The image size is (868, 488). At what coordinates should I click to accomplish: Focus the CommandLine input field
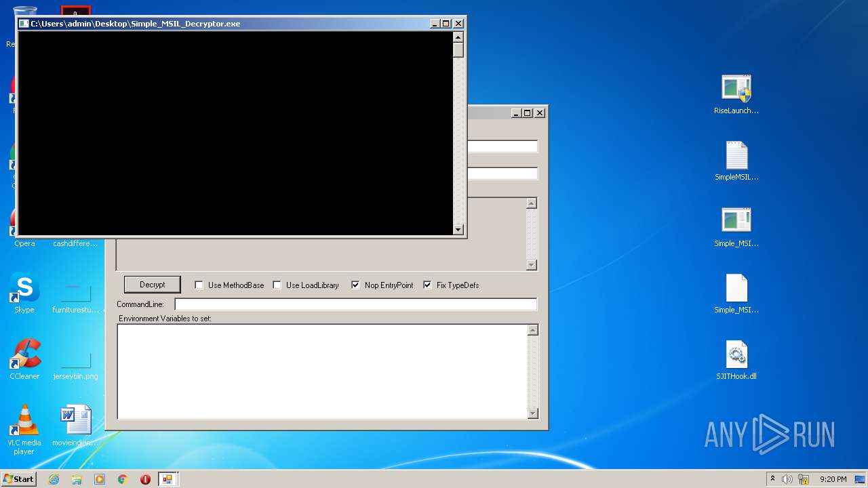pyautogui.click(x=356, y=304)
